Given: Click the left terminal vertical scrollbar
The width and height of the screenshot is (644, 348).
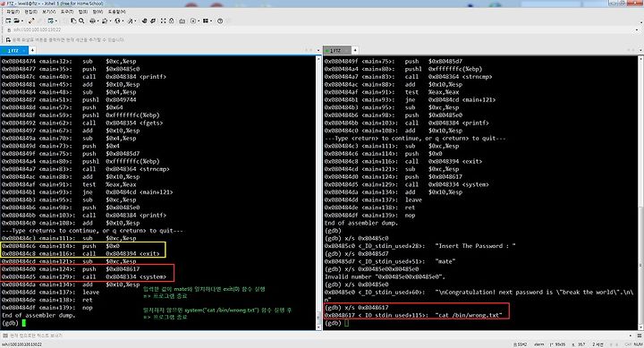Looking at the screenshot, I should [318, 192].
